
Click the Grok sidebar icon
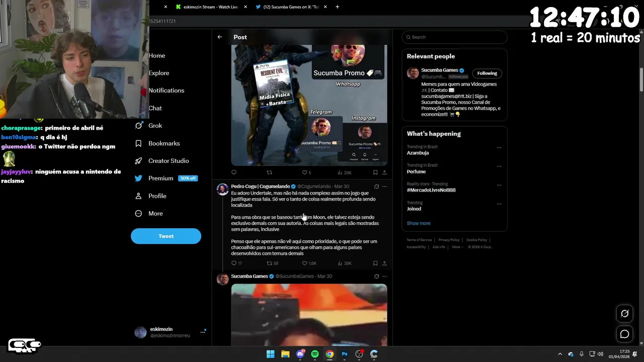coord(138,126)
